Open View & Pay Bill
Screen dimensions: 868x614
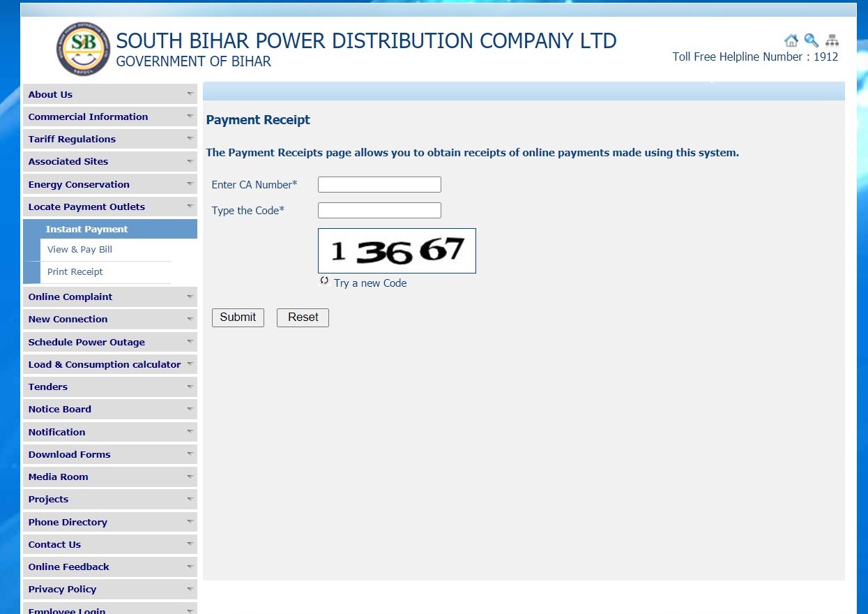[x=79, y=249]
